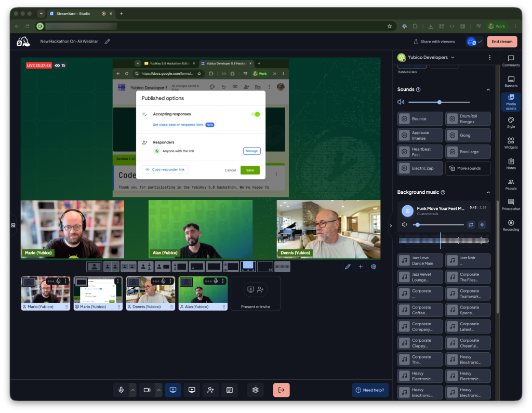Toggle Dennis (Yubico) thumbnail microphone

pyautogui.click(x=163, y=281)
